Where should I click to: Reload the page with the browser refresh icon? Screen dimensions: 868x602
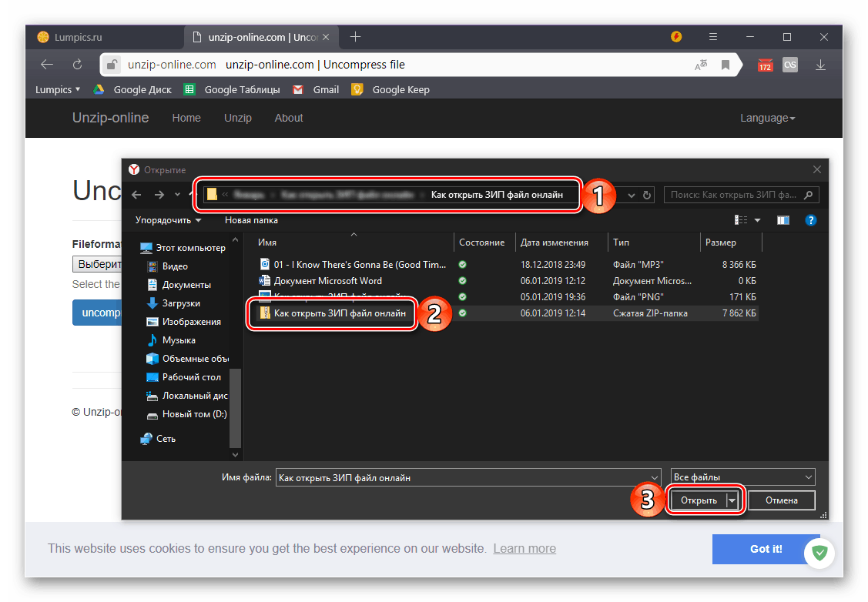coord(78,65)
